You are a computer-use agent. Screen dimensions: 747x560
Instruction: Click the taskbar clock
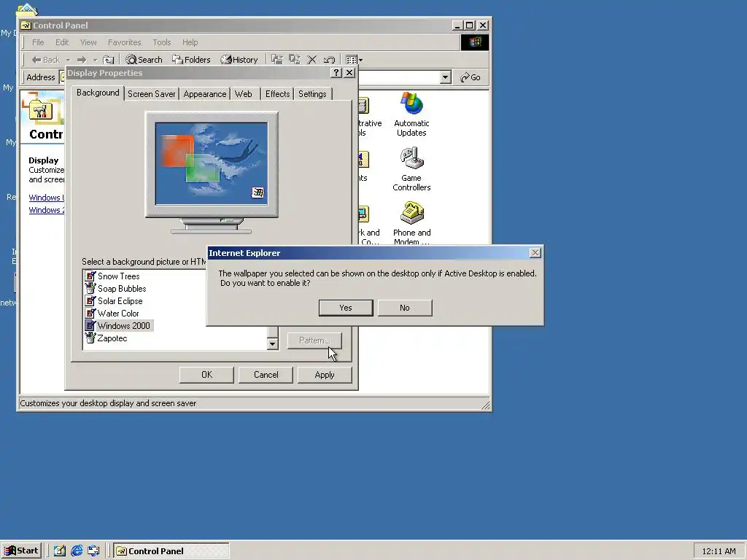(719, 551)
